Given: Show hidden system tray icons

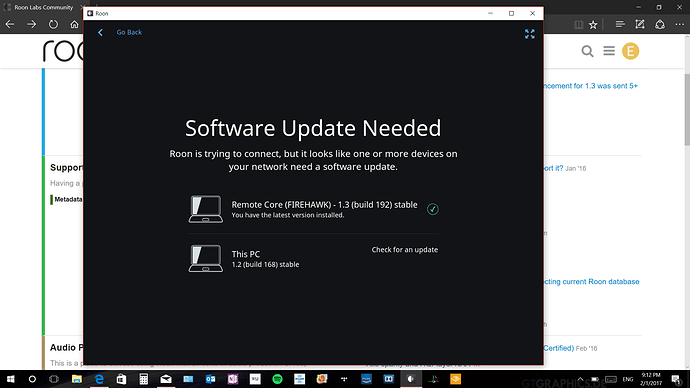Looking at the screenshot, I should pyautogui.click(x=580, y=379).
